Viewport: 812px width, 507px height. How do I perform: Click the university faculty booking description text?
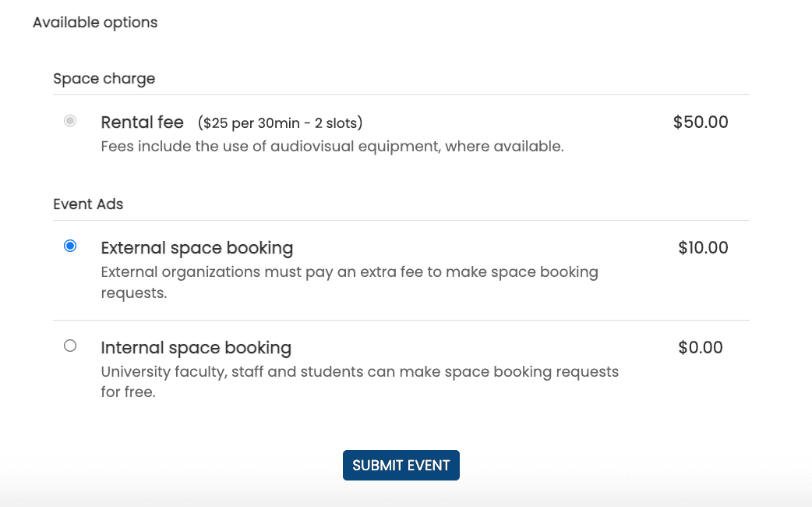[x=359, y=371]
